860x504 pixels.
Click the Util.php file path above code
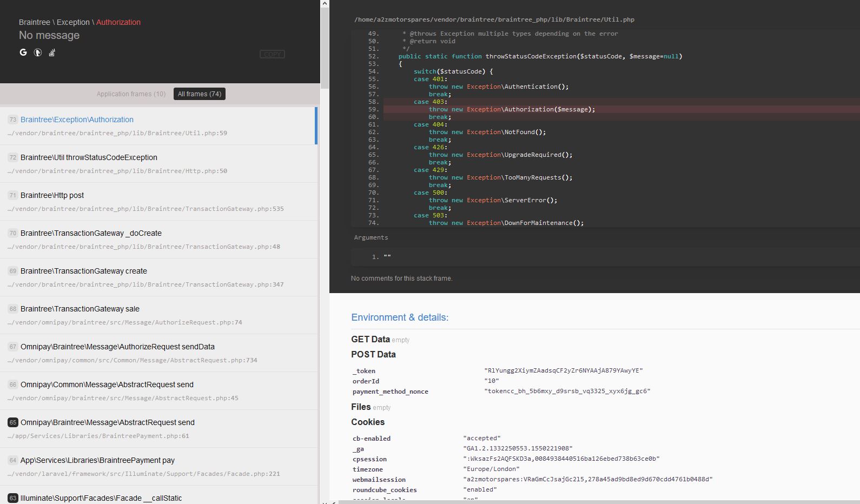tap(494, 19)
